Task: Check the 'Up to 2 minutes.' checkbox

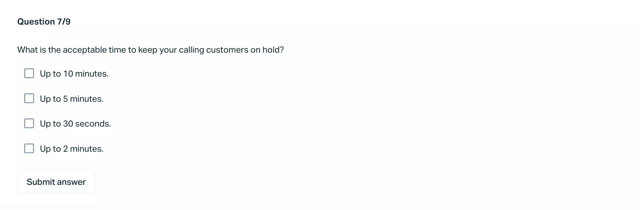Action: (x=29, y=148)
